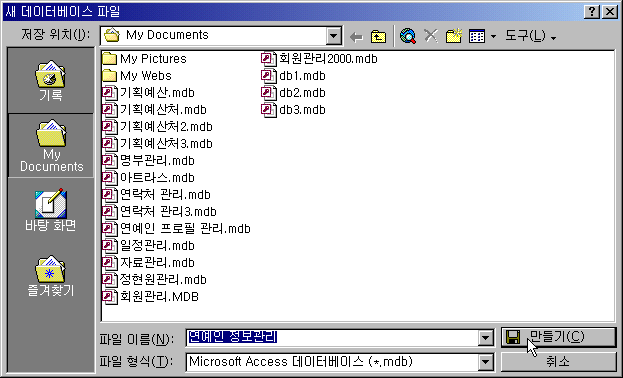
Task: Select file 자료관리.mdb
Action: coord(148,263)
